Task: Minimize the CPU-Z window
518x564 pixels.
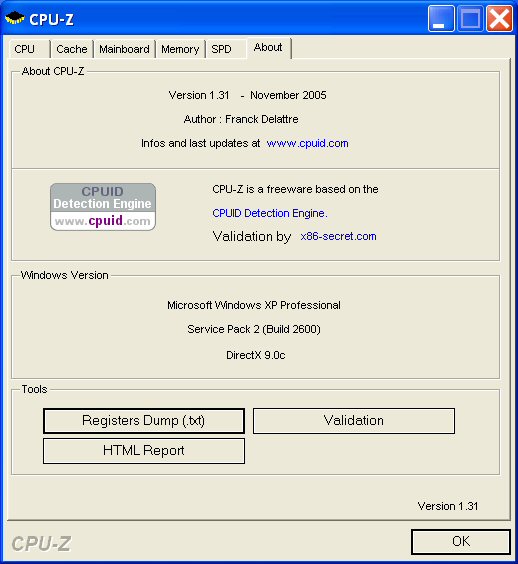Action: [x=441, y=18]
